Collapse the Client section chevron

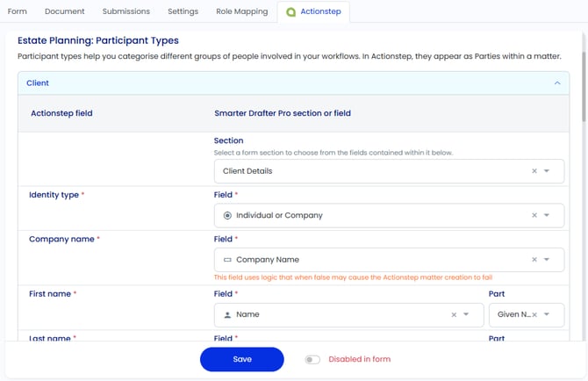coord(557,83)
